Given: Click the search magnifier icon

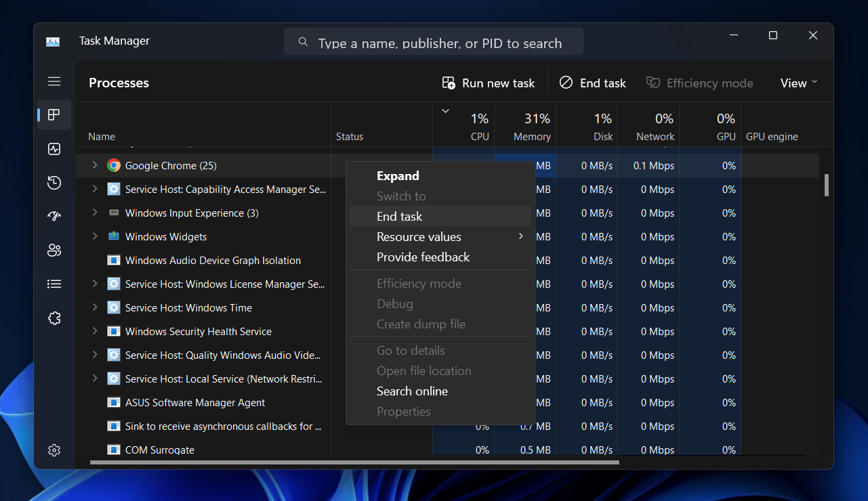Looking at the screenshot, I should click(x=303, y=42).
